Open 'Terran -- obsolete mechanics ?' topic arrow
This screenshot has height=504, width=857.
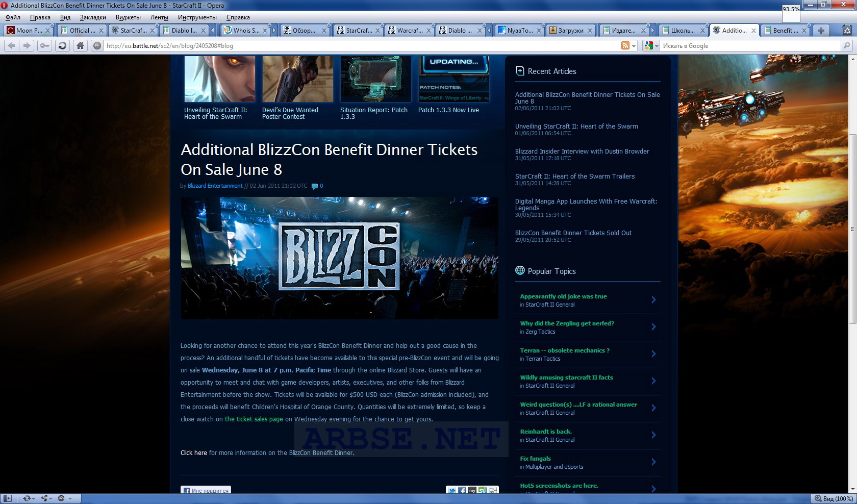click(x=653, y=354)
